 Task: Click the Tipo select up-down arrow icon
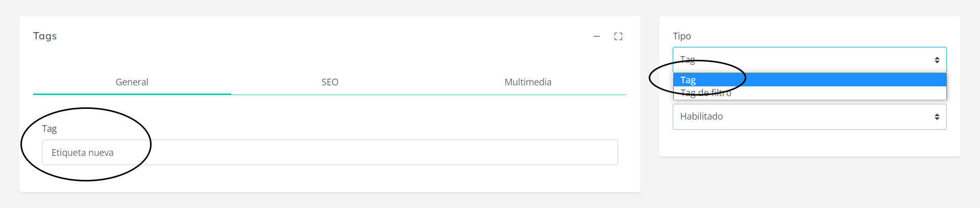(x=937, y=60)
